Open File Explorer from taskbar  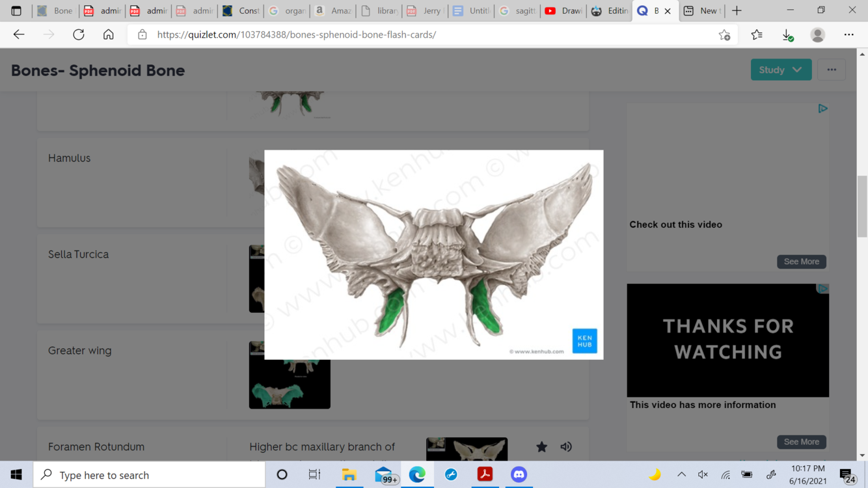[x=349, y=475]
